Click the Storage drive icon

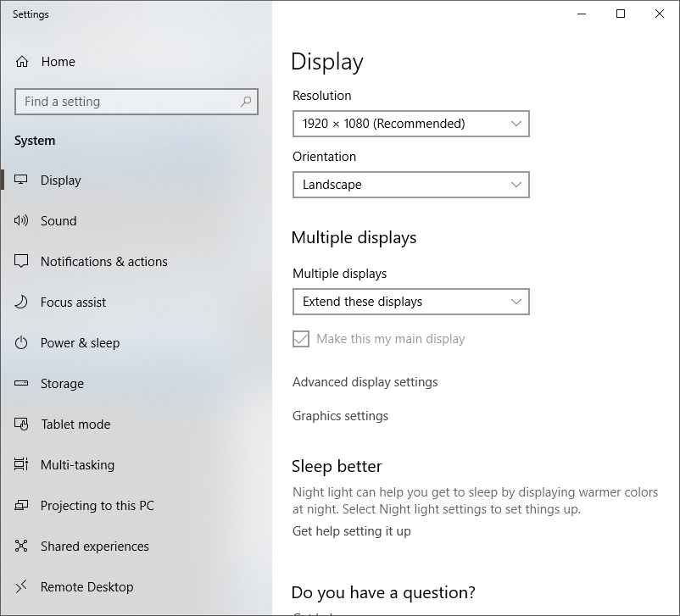(x=22, y=384)
